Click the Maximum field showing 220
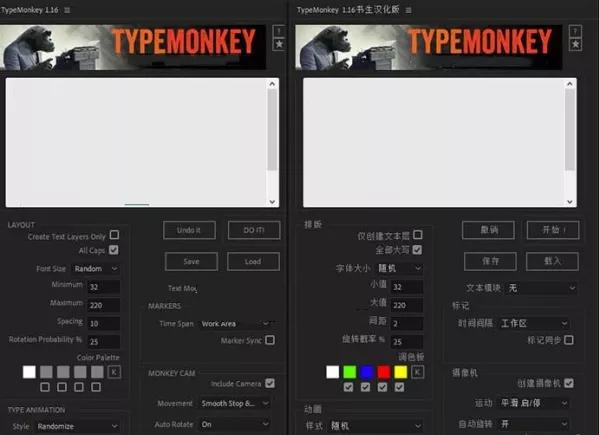The height and width of the screenshot is (435, 599). 104,305
